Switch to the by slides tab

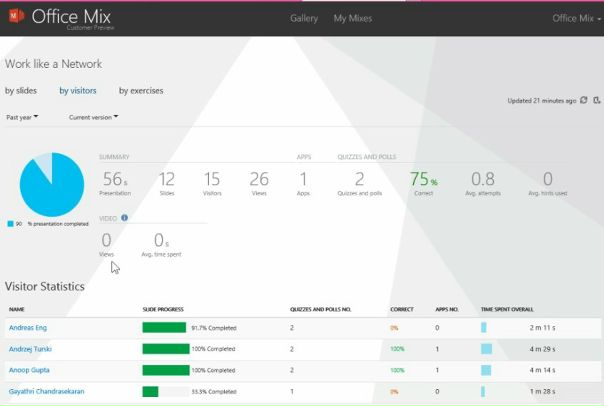[21, 91]
